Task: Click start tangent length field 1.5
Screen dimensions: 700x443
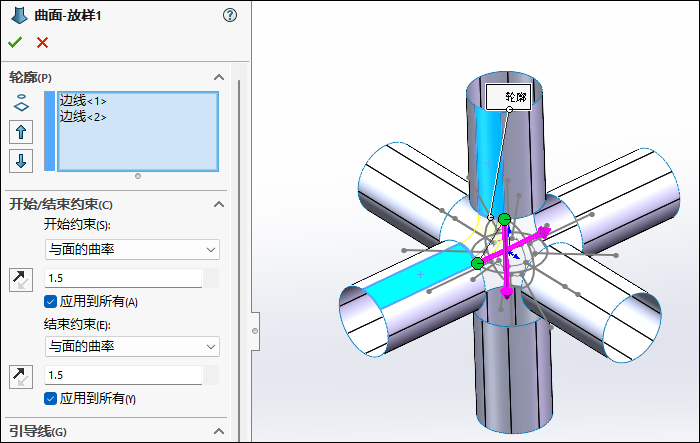Action: [123, 278]
